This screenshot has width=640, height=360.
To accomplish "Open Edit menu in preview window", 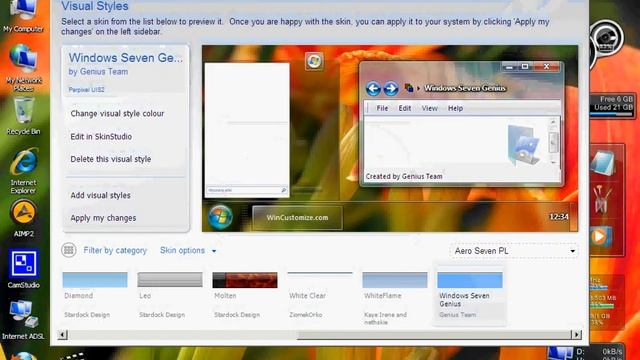I will [x=404, y=108].
